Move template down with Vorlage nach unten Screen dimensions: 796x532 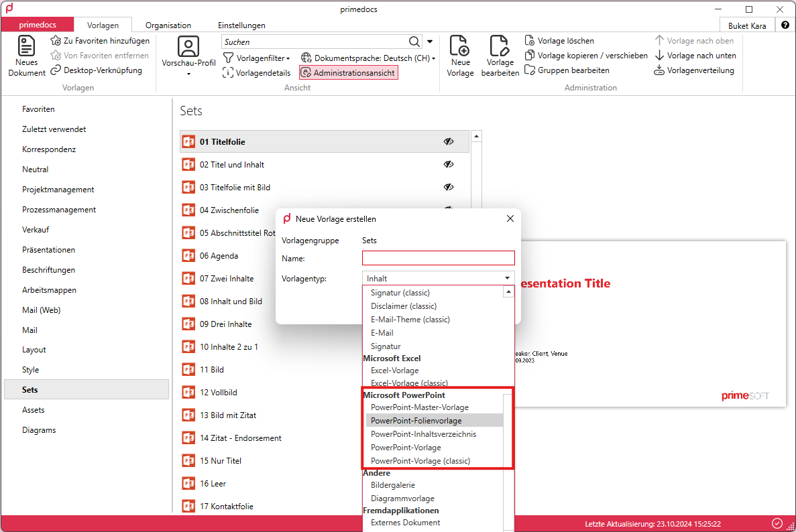[695, 56]
